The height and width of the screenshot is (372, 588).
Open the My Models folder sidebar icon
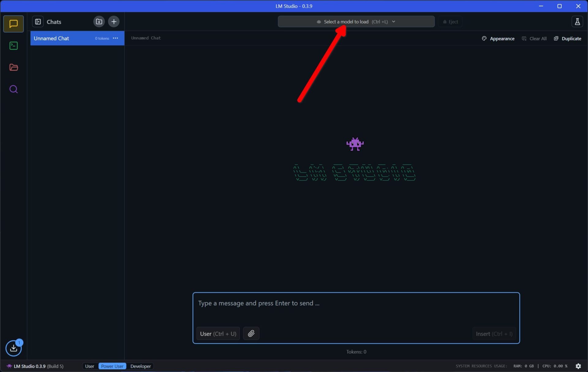tap(13, 67)
